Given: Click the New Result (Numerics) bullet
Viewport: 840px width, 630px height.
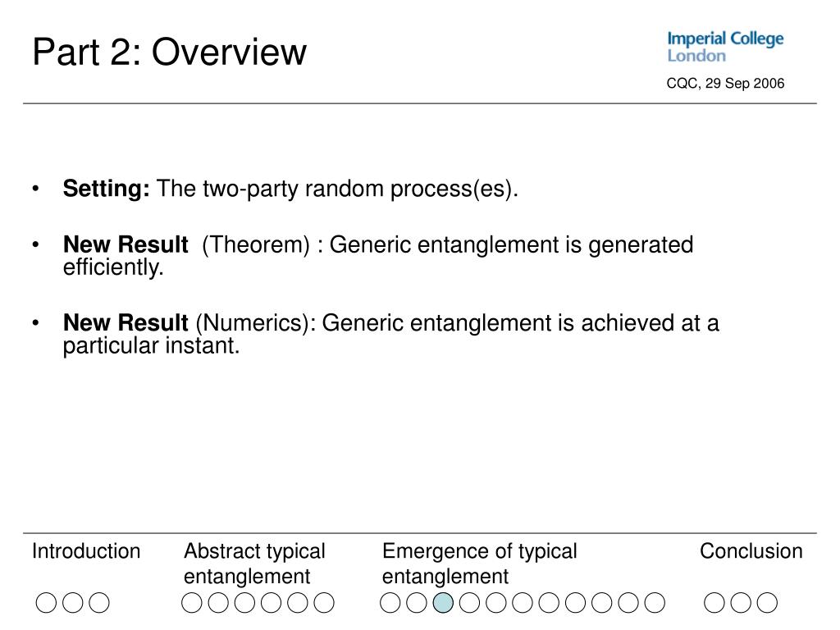Looking at the screenshot, I should [x=390, y=334].
